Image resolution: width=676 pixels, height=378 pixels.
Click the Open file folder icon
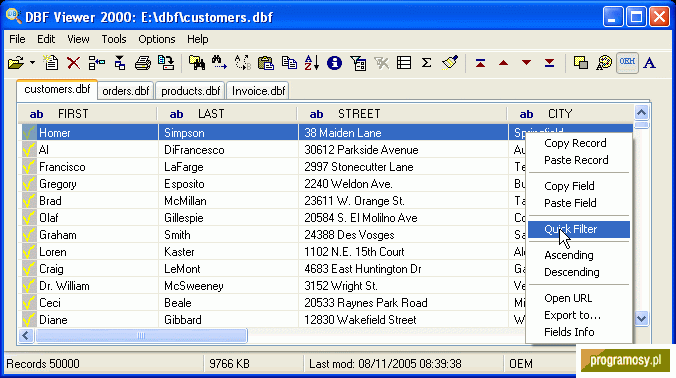tap(16, 63)
